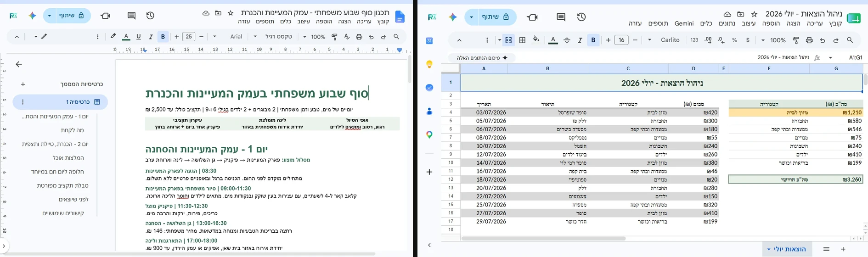
Task: Pick the text color in the Docs toolbar
Action: tap(126, 37)
